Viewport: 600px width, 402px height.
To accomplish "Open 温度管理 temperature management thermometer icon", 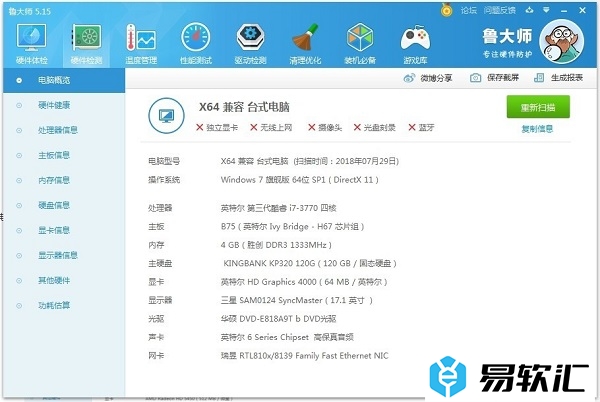I will click(141, 38).
